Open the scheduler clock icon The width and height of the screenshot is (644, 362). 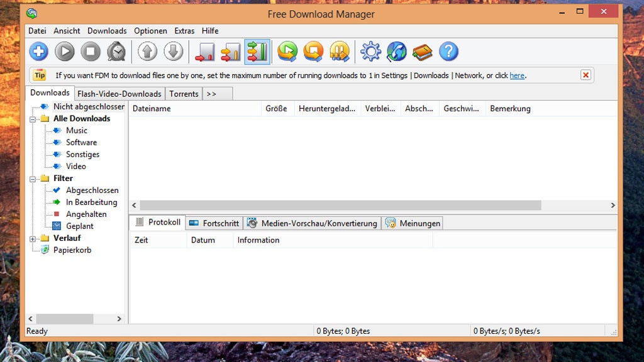coord(116,52)
